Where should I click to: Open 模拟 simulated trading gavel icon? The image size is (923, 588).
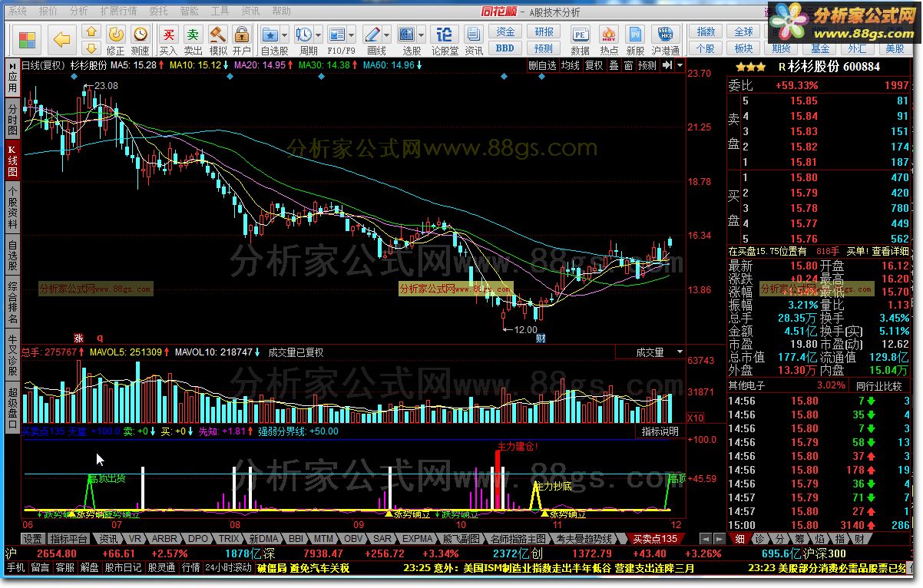click(218, 39)
